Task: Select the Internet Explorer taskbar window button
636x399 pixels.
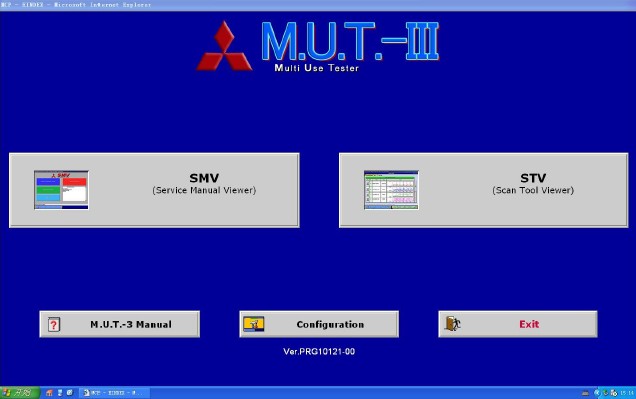Action: pyautogui.click(x=114, y=393)
